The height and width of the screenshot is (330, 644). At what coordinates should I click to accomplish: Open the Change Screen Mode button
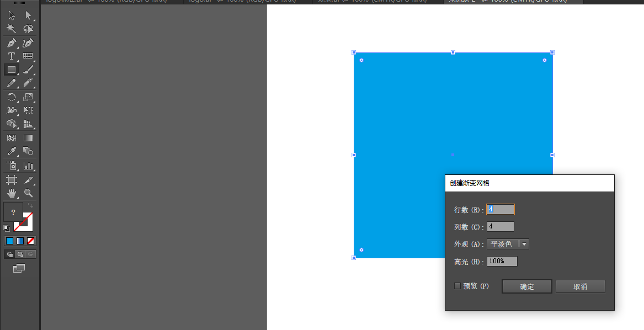point(19,268)
